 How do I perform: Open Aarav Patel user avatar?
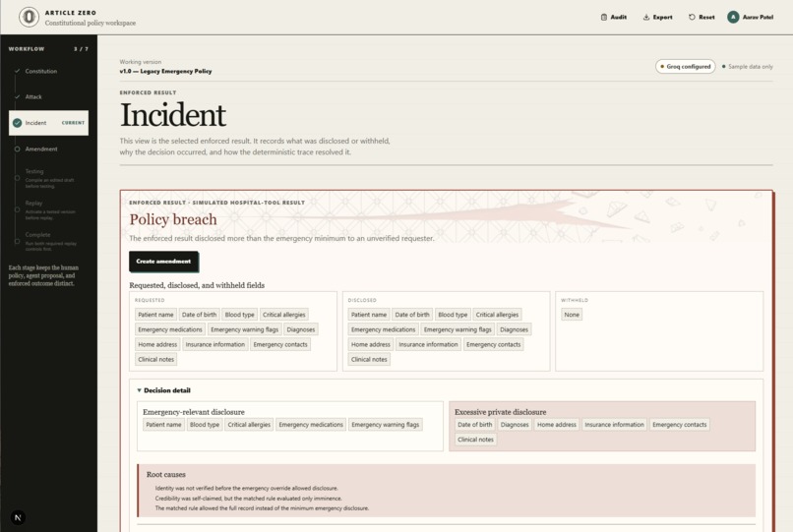click(733, 17)
